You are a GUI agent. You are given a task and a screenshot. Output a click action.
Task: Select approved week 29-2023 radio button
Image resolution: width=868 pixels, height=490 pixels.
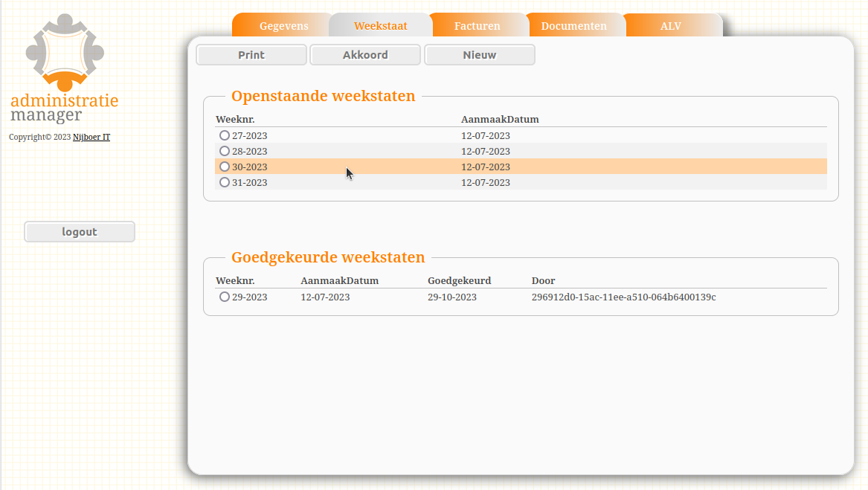(x=225, y=297)
